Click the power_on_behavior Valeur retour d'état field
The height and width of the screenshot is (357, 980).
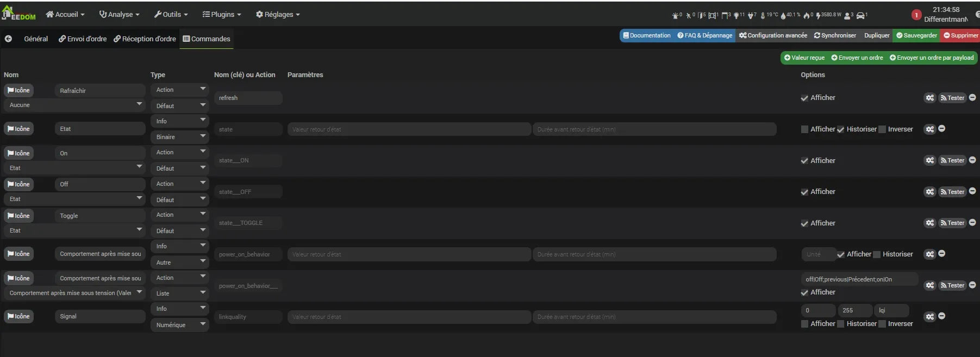(409, 254)
